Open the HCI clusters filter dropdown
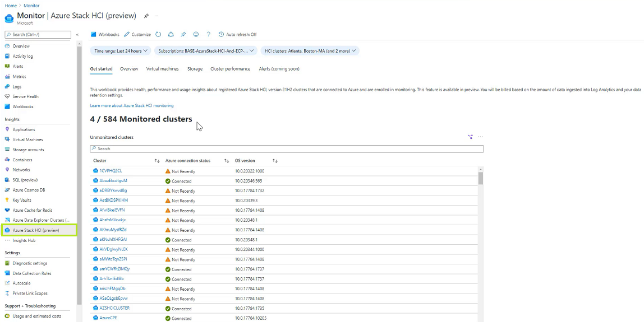 tap(310, 51)
